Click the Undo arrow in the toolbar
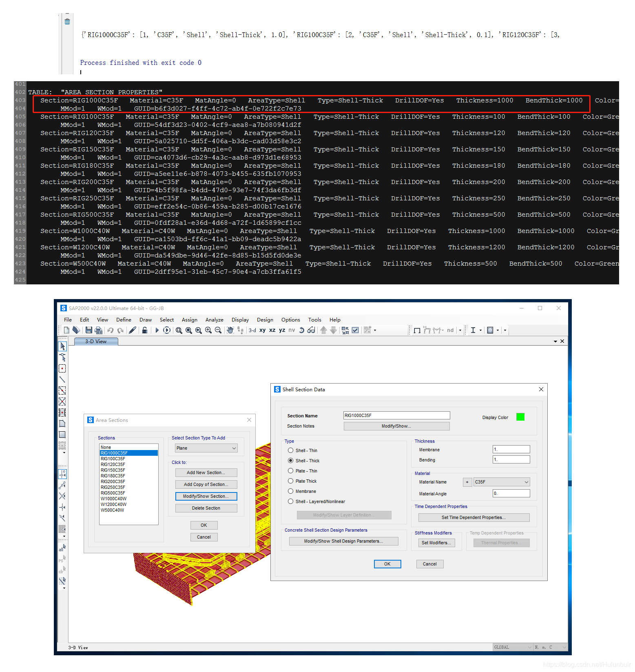Screen dimensions: 635x672 tap(110, 330)
